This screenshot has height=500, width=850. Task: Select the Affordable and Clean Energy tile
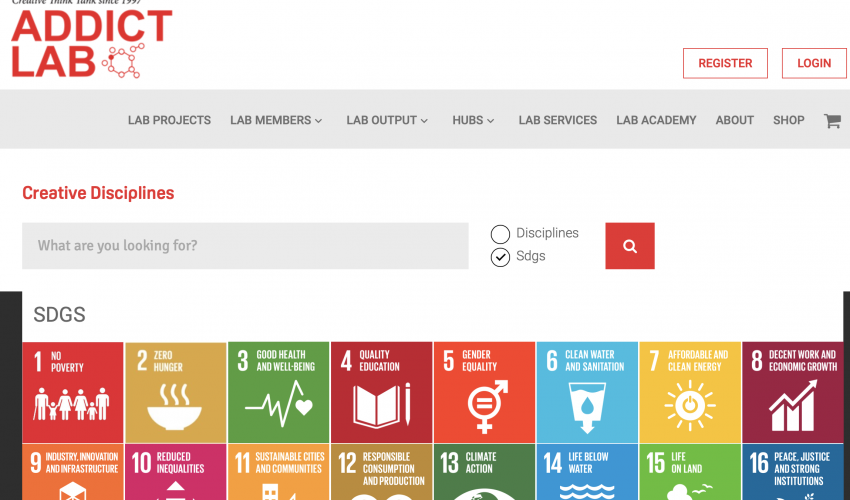(x=689, y=392)
